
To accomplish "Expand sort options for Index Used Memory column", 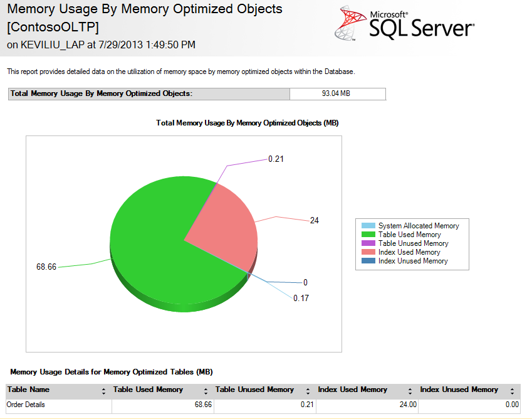I will 410,390.
